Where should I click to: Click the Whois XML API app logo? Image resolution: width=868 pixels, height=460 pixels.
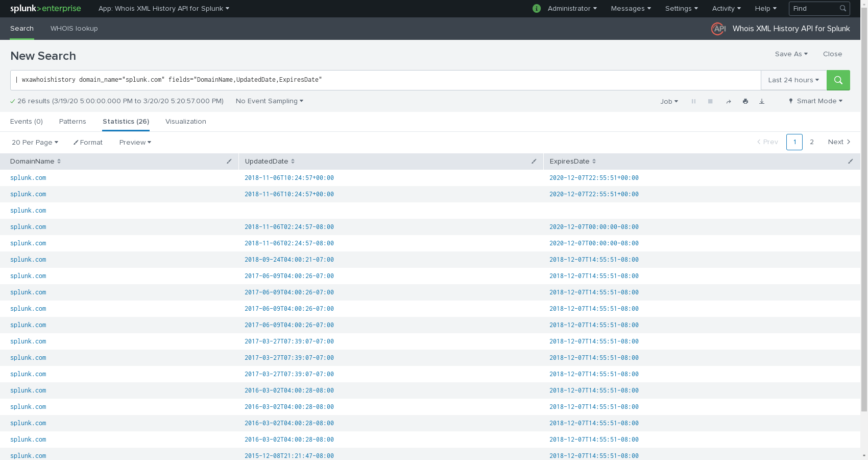718,29
